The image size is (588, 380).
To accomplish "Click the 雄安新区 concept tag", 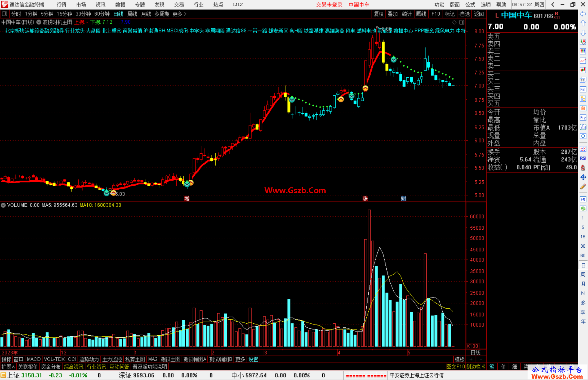I will coord(278,31).
